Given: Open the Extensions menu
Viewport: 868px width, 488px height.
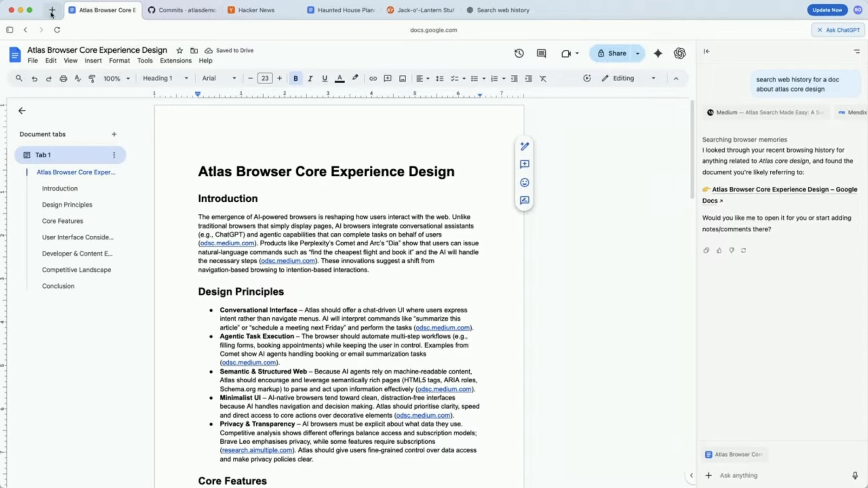Looking at the screenshot, I should pyautogui.click(x=176, y=61).
